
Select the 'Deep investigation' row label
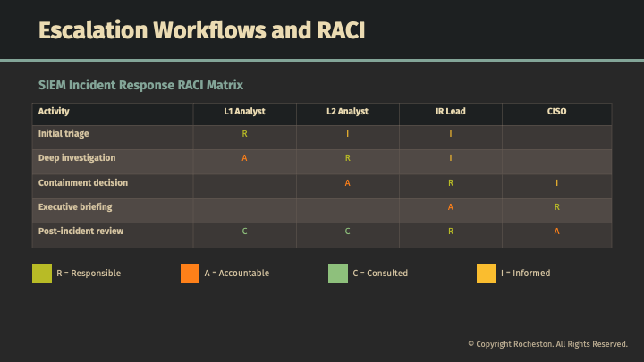click(x=77, y=158)
